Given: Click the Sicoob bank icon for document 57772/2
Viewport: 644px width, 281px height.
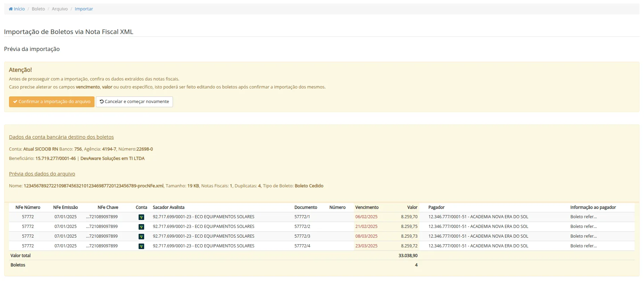Looking at the screenshot, I should (141, 227).
